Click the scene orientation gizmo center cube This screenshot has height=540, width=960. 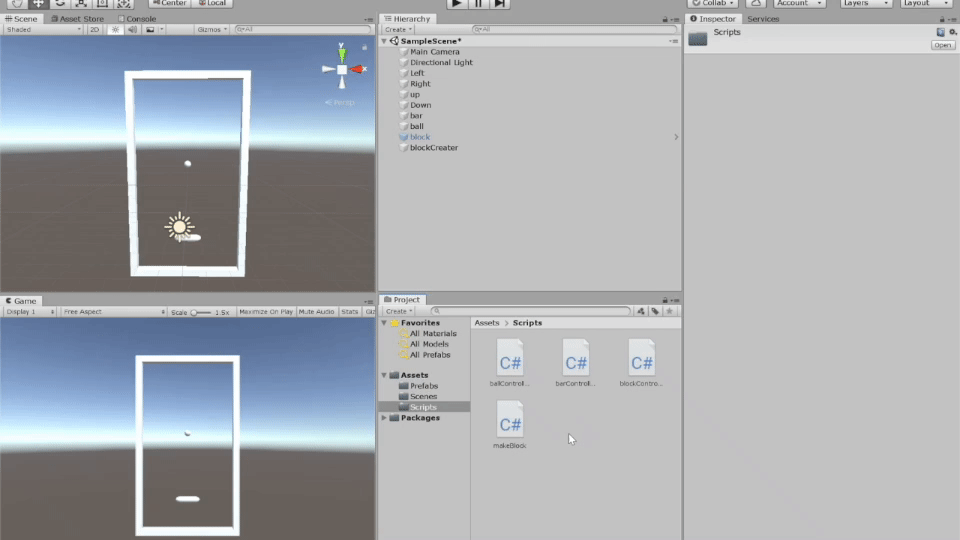(342, 69)
